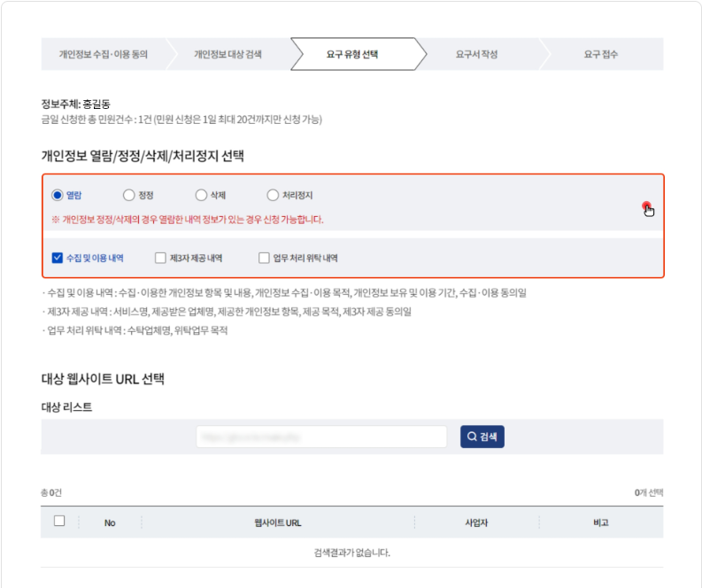Click 정보주체: 홍길동 text
The width and height of the screenshot is (702, 588).
coord(75,104)
